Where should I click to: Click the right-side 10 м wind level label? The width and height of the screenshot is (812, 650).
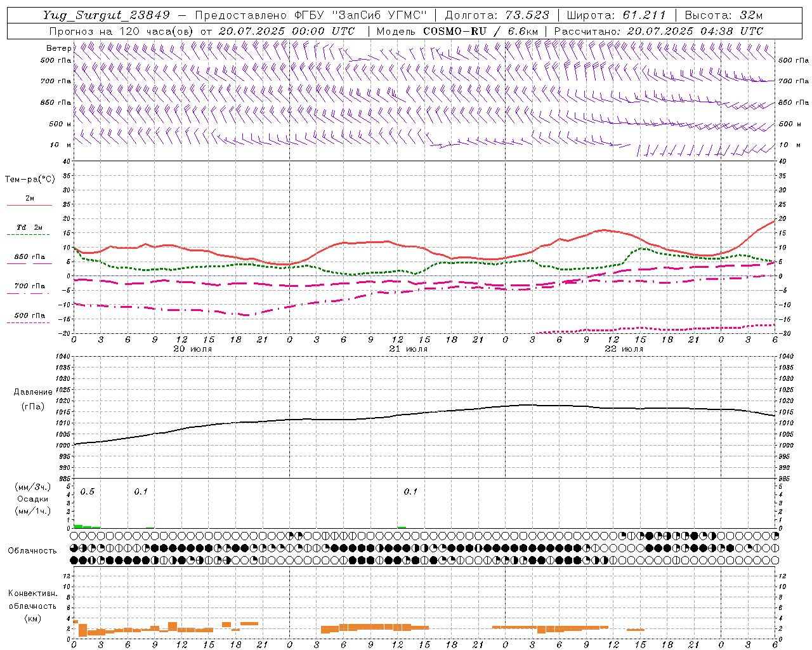(790, 145)
